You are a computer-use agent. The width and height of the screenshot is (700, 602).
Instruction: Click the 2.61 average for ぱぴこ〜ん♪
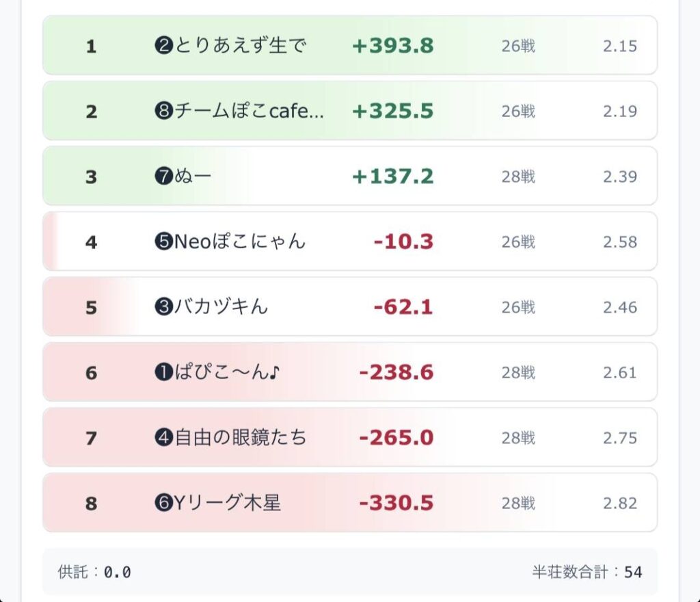click(619, 373)
